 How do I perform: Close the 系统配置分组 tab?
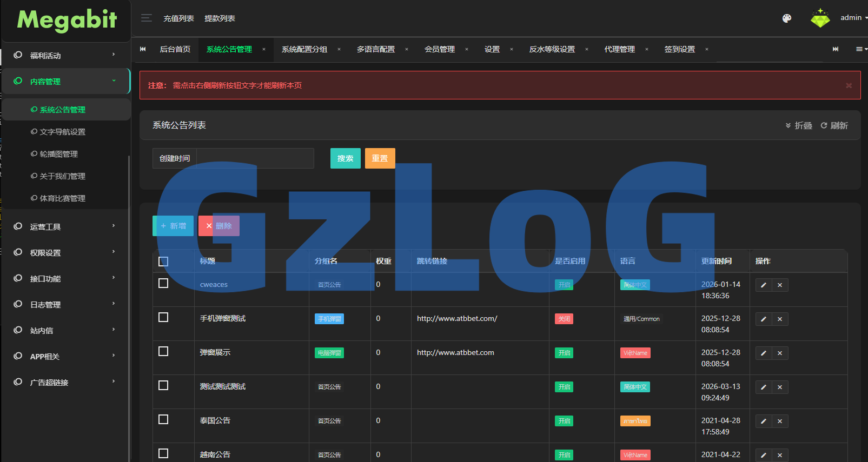tap(339, 49)
